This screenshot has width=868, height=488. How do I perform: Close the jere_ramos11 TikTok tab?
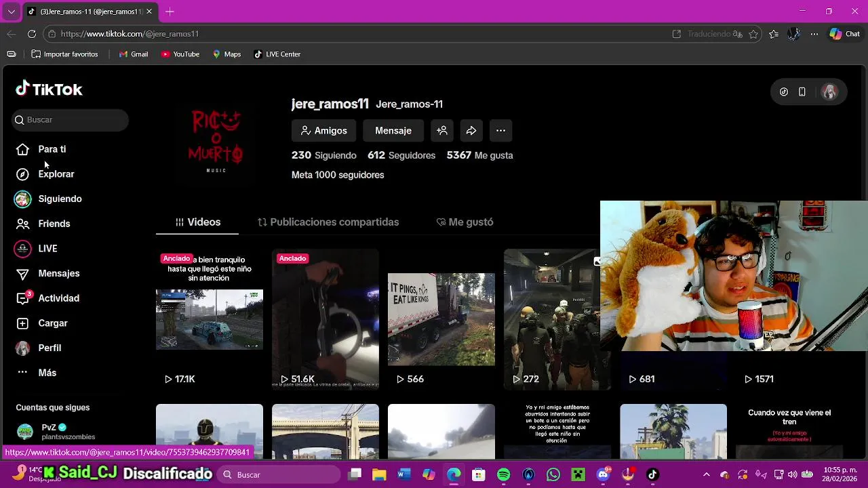(149, 12)
